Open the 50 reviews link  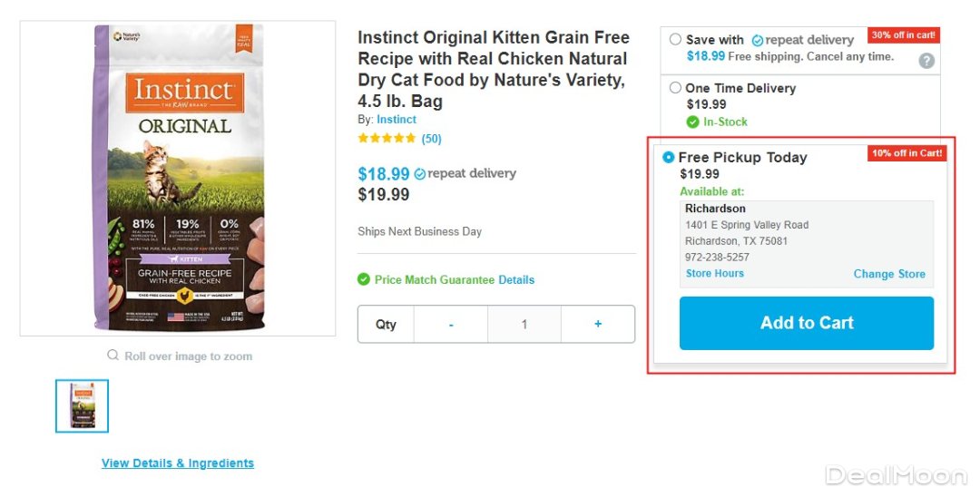(432, 139)
